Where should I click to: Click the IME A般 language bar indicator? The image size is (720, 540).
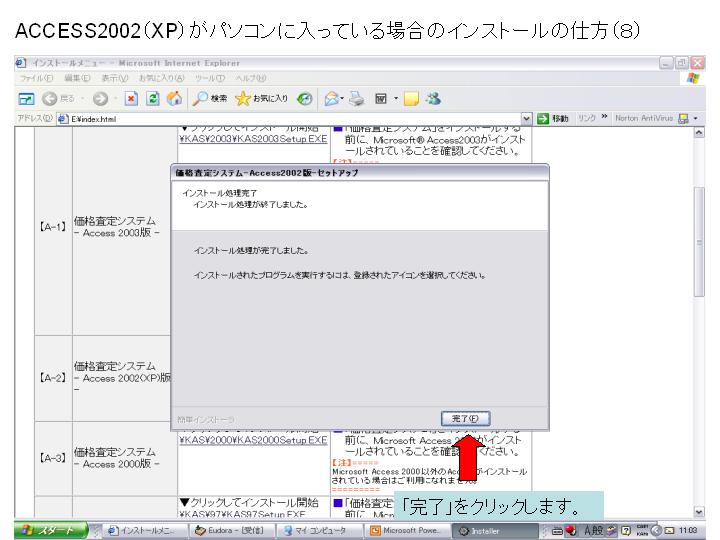tap(593, 531)
